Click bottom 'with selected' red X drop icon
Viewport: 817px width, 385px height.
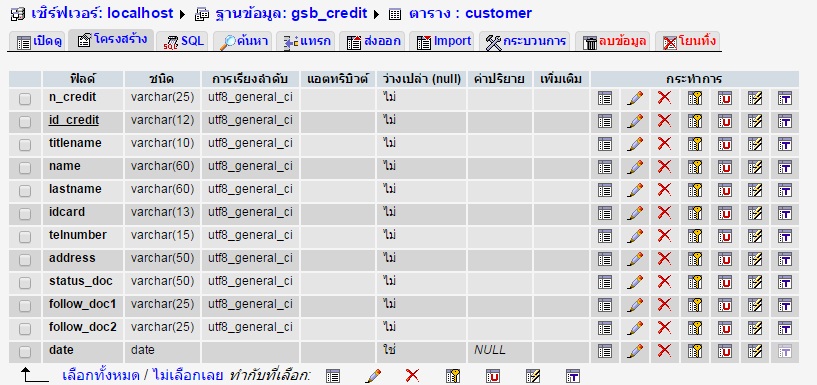point(413,375)
